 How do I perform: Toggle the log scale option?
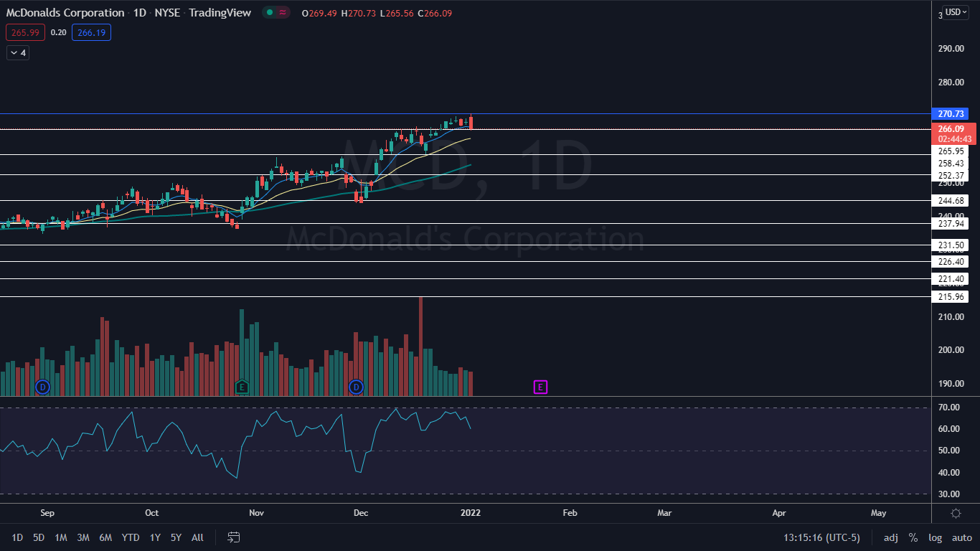pyautogui.click(x=936, y=537)
